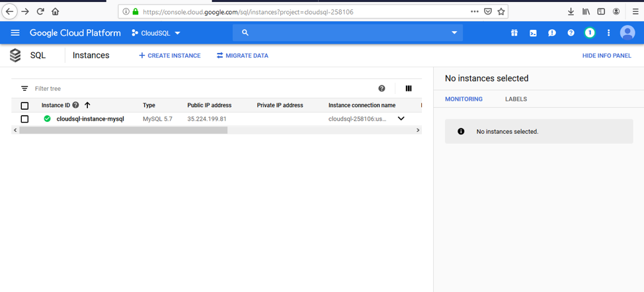This screenshot has height=292, width=644.
Task: Expand the search bar dropdown arrow
Action: (454, 33)
